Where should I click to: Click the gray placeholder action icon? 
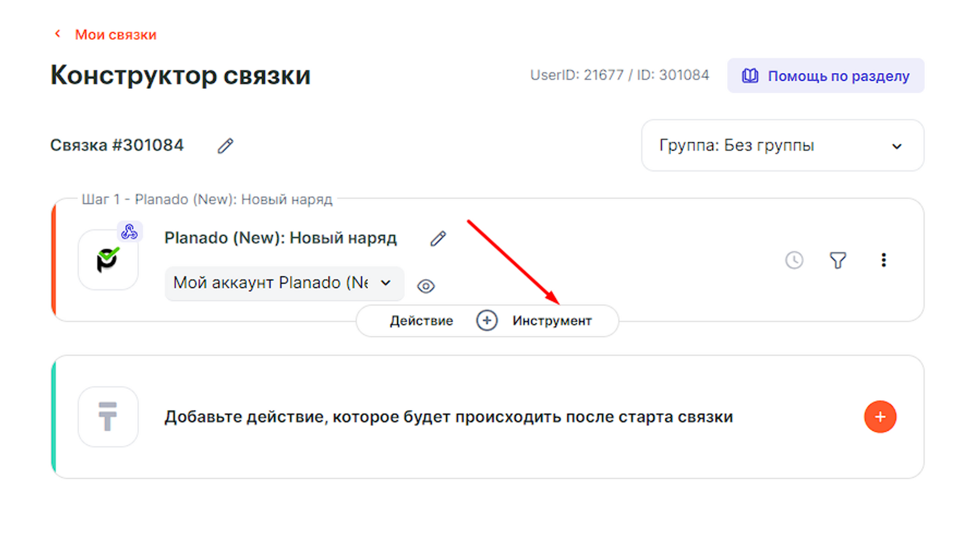(x=108, y=417)
